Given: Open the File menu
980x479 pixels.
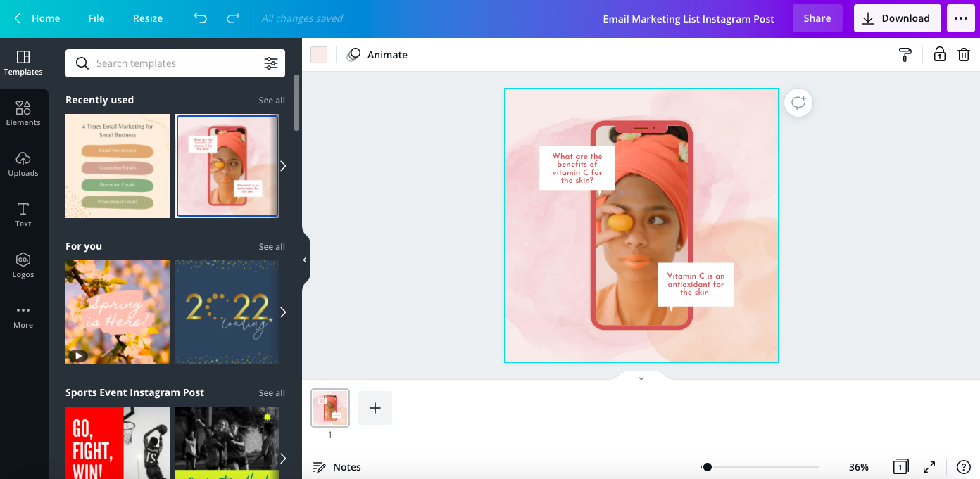Looking at the screenshot, I should (96, 18).
